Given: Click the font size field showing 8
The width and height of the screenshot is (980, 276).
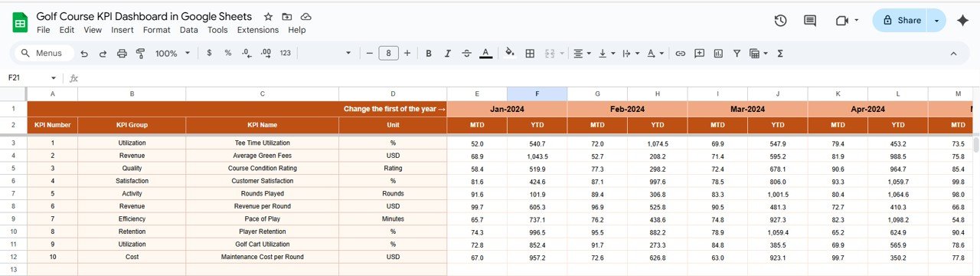Looking at the screenshot, I should pyautogui.click(x=389, y=54).
